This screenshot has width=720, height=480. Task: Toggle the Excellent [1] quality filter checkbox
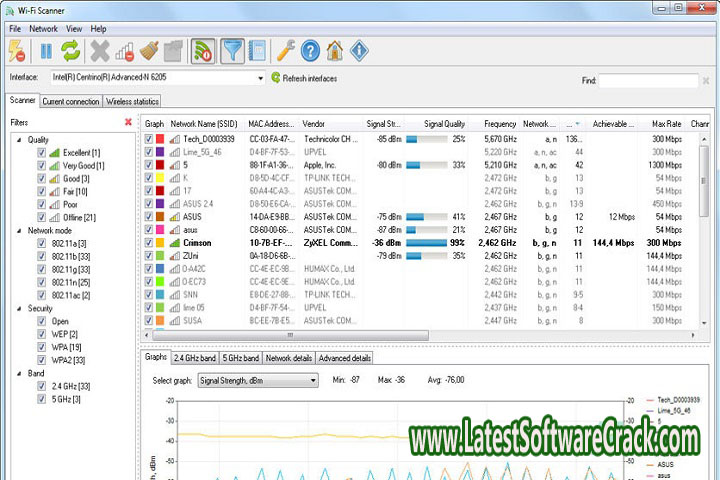click(41, 152)
